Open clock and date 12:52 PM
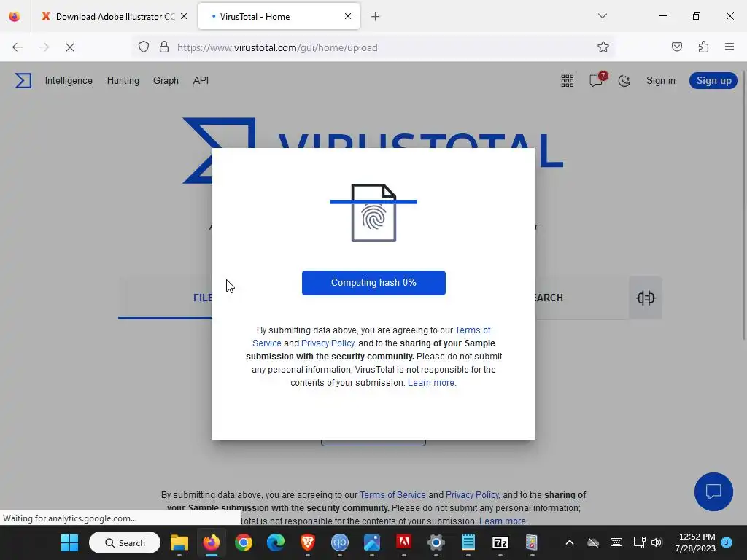747x560 pixels. coord(695,542)
